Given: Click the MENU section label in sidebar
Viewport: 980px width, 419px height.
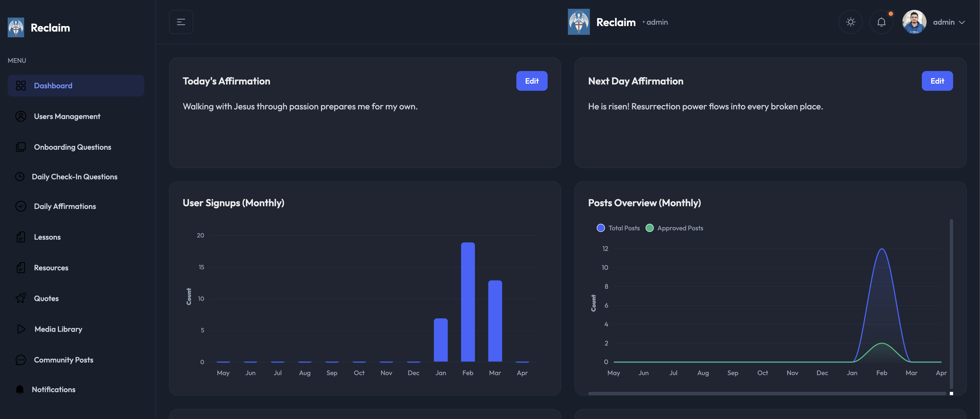Looking at the screenshot, I should point(17,60).
